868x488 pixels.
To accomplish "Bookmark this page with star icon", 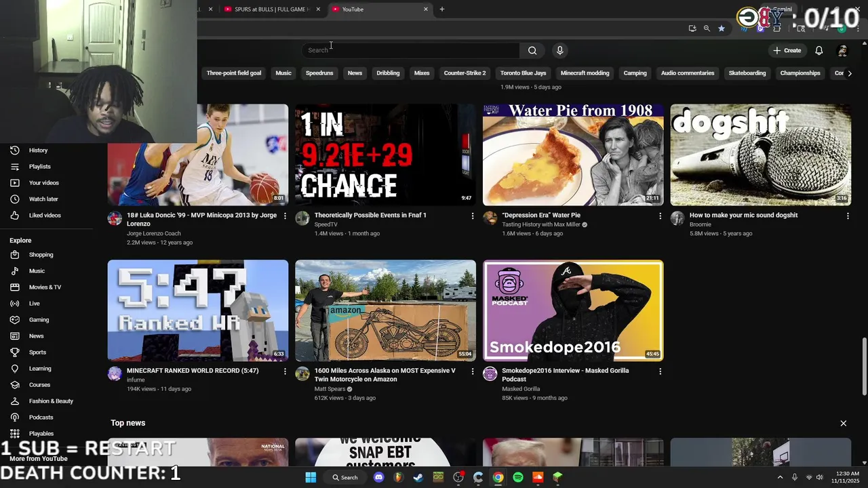I will point(721,28).
